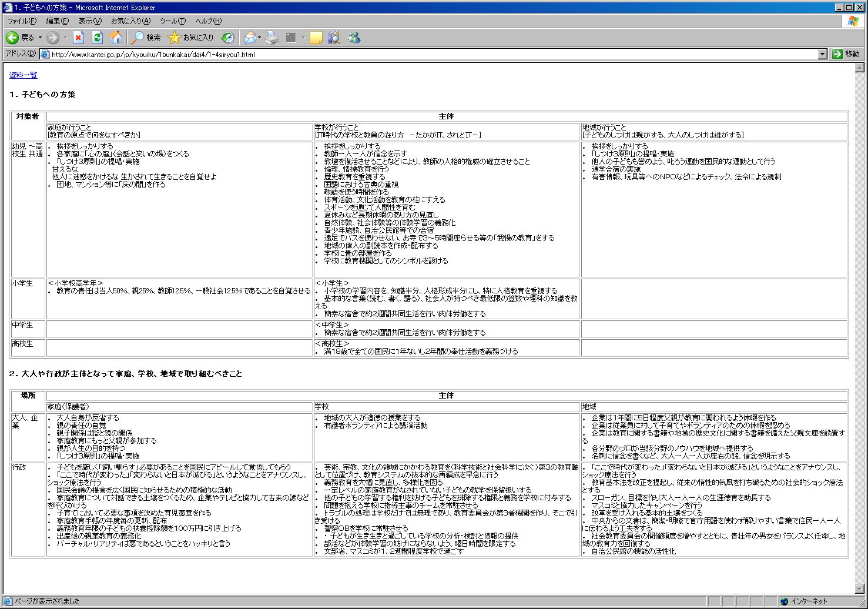
Task: Click the Research books icon
Action: pyautogui.click(x=334, y=38)
